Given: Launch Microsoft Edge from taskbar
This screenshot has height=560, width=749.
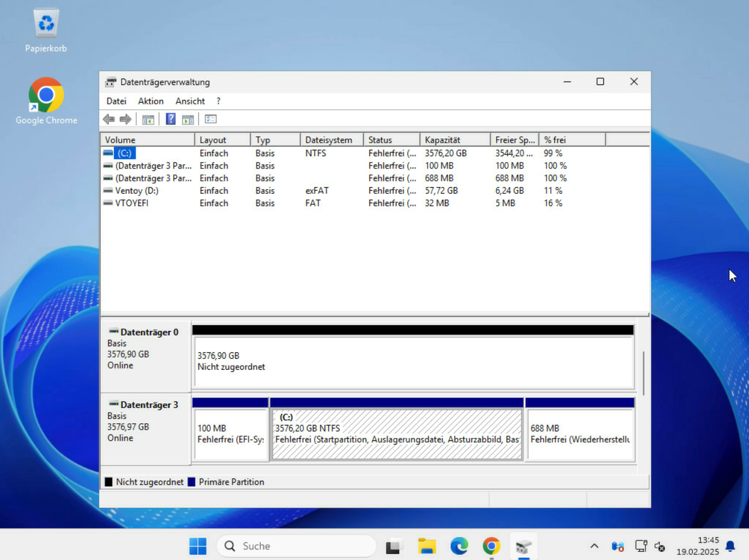Looking at the screenshot, I should 459,546.
